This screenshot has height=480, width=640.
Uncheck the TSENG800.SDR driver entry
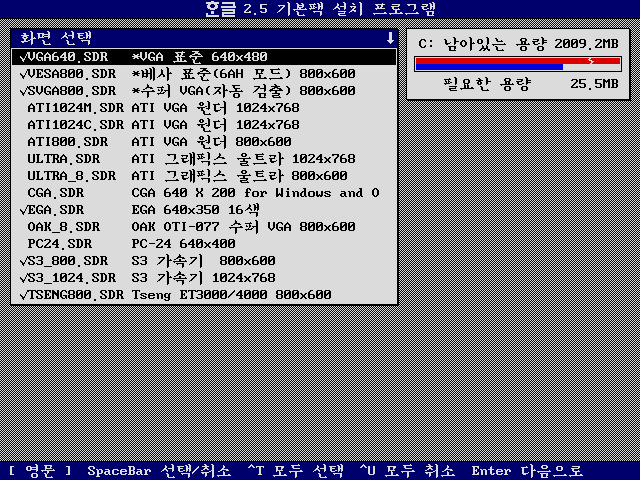[x=204, y=295]
